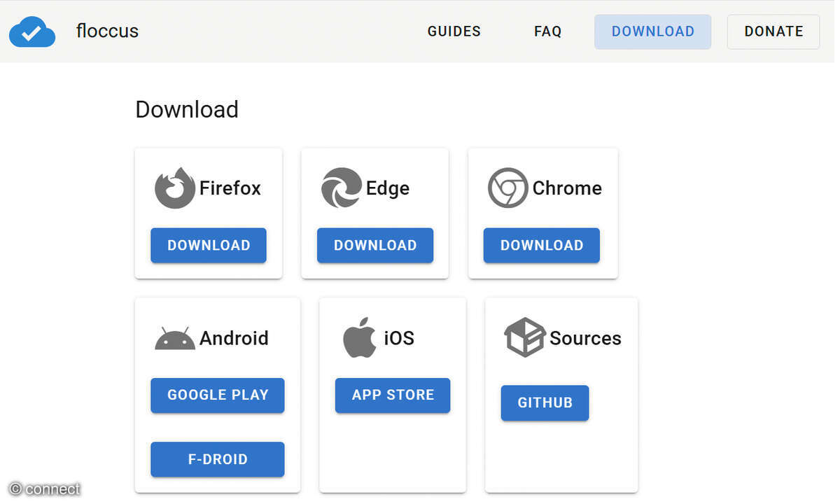Click the connect link at bottom left
This screenshot has width=840, height=504.
[44, 488]
